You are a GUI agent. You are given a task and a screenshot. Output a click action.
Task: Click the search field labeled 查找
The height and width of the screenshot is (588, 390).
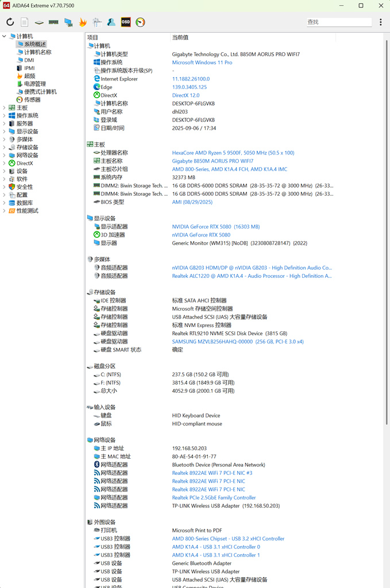[x=339, y=22]
